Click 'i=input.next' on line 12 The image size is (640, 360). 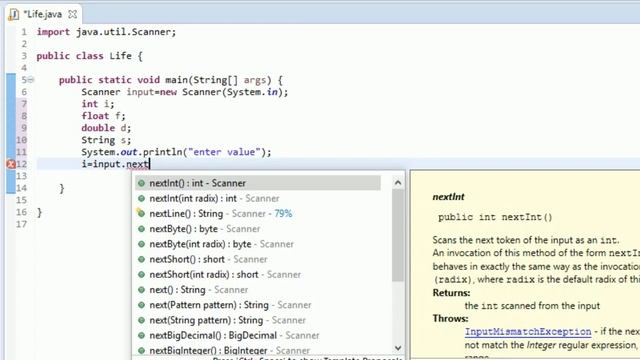pos(116,164)
